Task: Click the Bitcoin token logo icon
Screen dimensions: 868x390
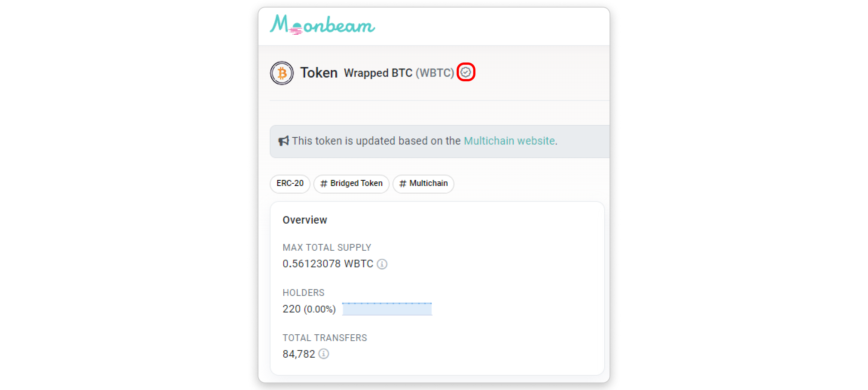Action: [x=282, y=73]
